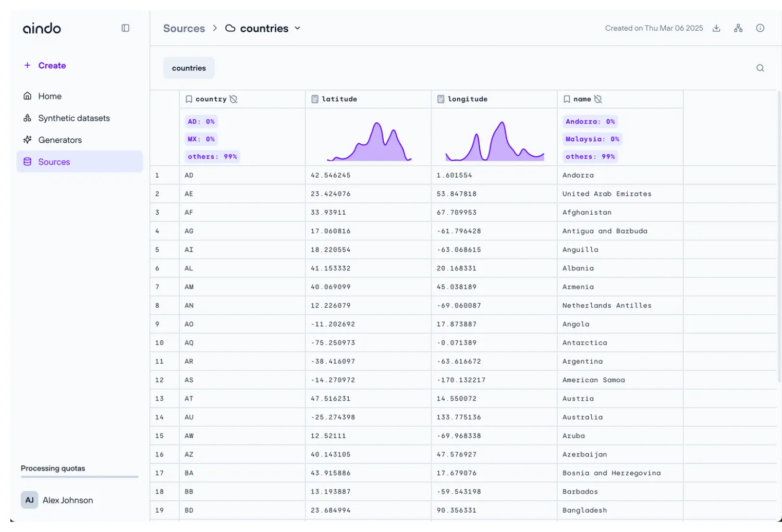This screenshot has width=782, height=532.
Task: Toggle the shield icon on country column
Action: point(234,99)
